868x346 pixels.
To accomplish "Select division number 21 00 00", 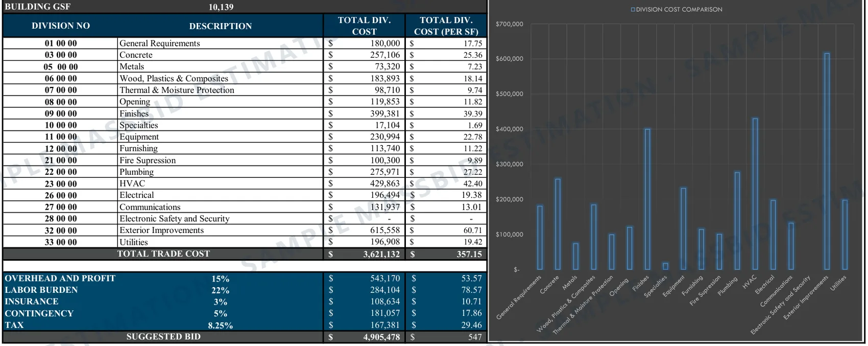I will coord(61,160).
